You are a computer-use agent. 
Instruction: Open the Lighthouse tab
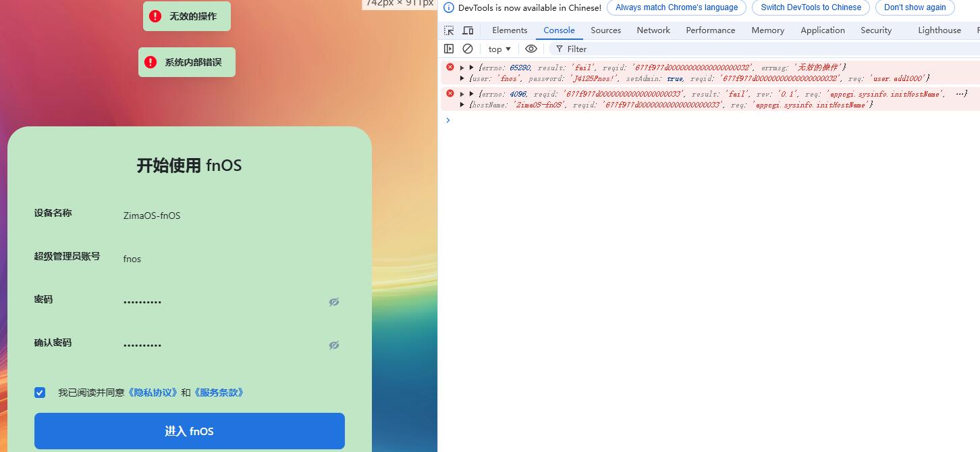(940, 30)
